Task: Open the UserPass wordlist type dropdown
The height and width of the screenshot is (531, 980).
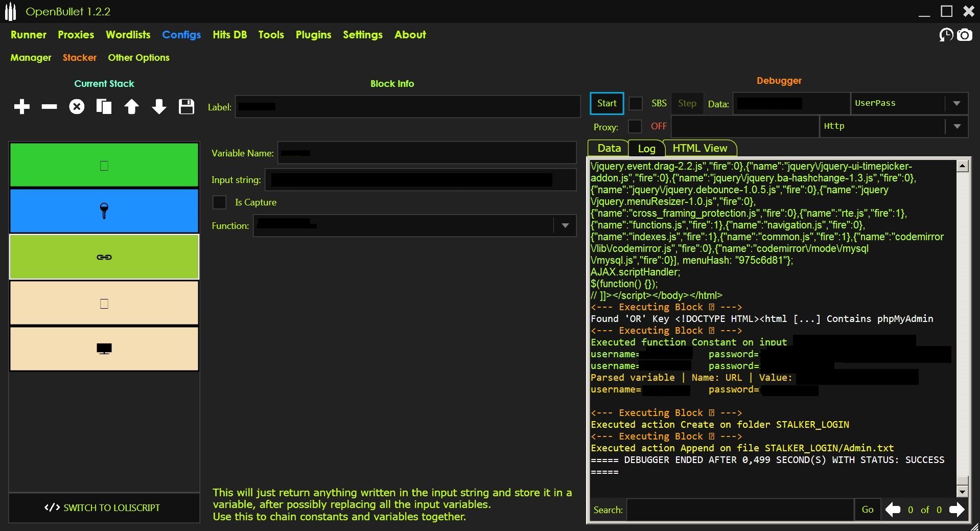Action: pyautogui.click(x=909, y=103)
